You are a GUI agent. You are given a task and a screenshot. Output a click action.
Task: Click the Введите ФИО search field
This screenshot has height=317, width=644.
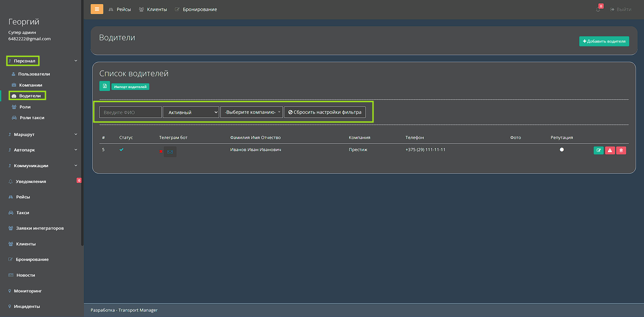tap(130, 112)
